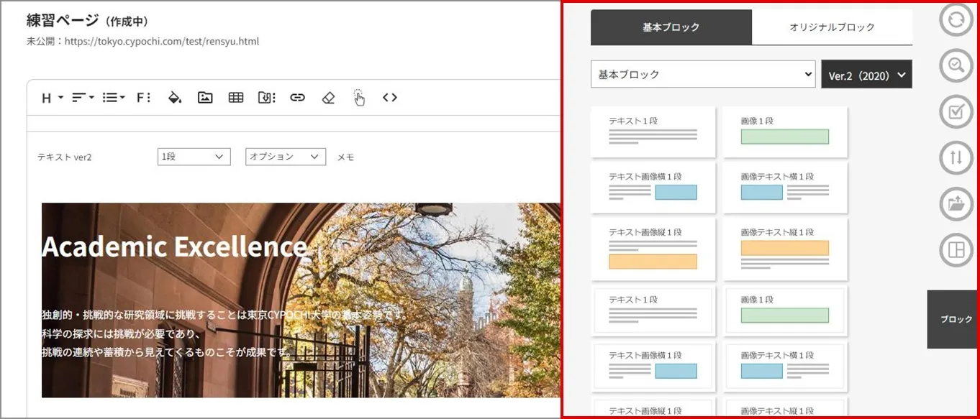Screen dimensions: 980x419
Task: Open the 基本ブロック category select box
Action: pyautogui.click(x=703, y=74)
